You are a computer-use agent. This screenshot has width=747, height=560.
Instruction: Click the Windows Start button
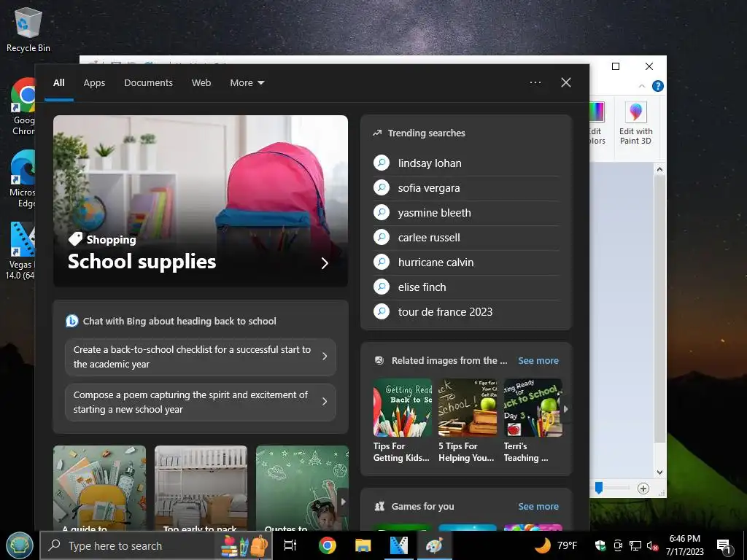click(x=20, y=545)
